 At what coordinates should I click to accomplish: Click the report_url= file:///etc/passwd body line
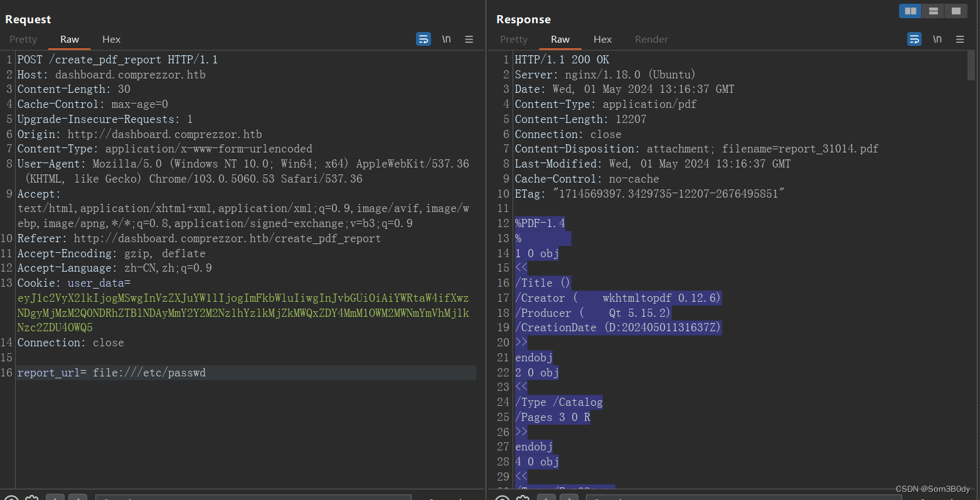[x=112, y=373]
